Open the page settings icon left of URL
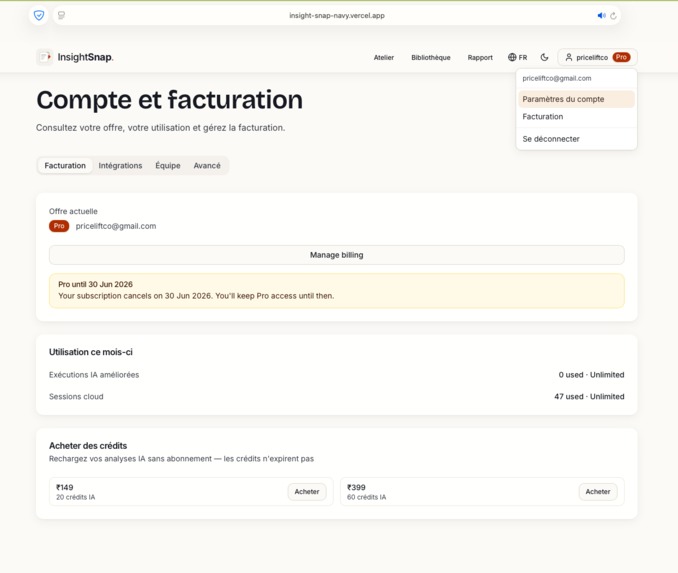 click(61, 16)
